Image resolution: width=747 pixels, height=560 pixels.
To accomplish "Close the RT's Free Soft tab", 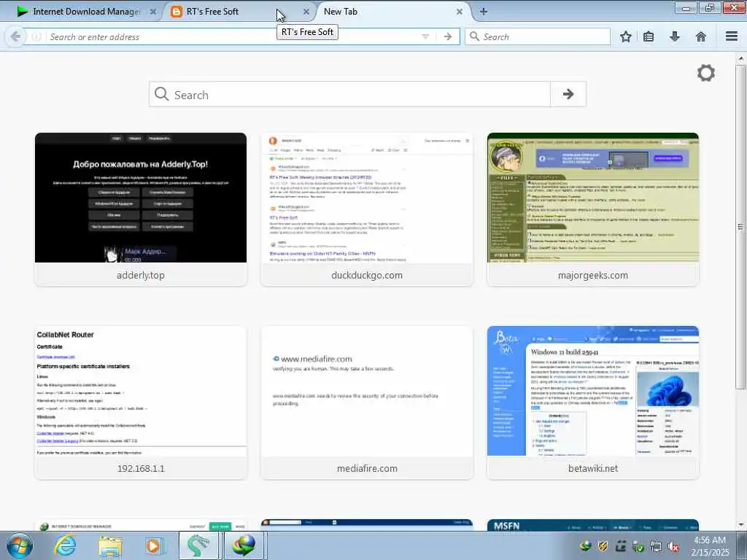I will (x=306, y=12).
